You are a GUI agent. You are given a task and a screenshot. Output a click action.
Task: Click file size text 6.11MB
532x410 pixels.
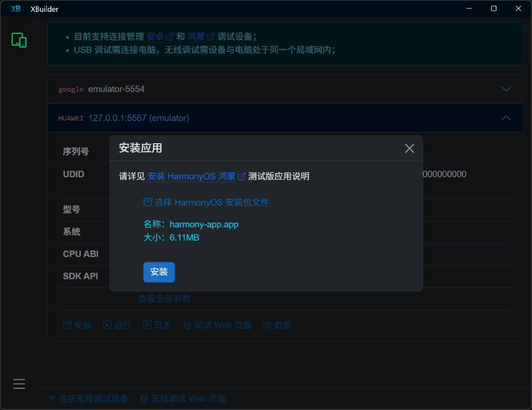184,238
